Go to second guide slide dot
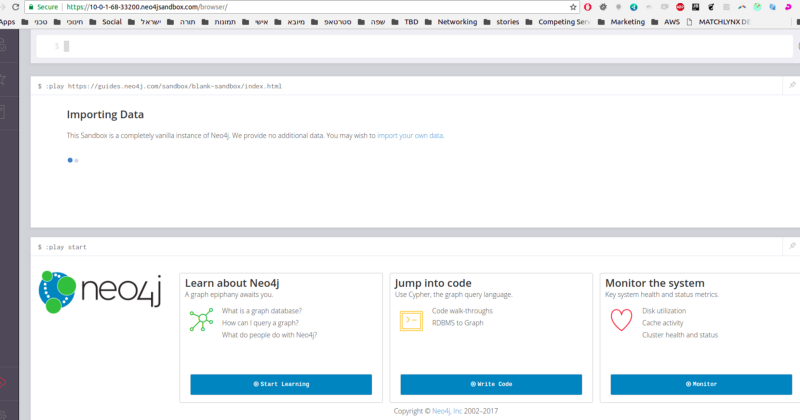This screenshot has width=800, height=420. point(77,160)
